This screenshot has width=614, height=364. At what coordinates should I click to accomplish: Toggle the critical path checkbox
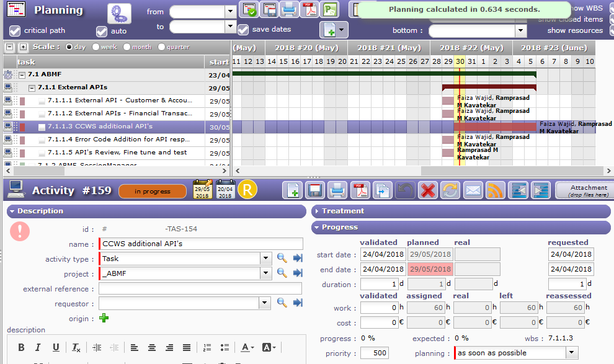[x=15, y=31]
